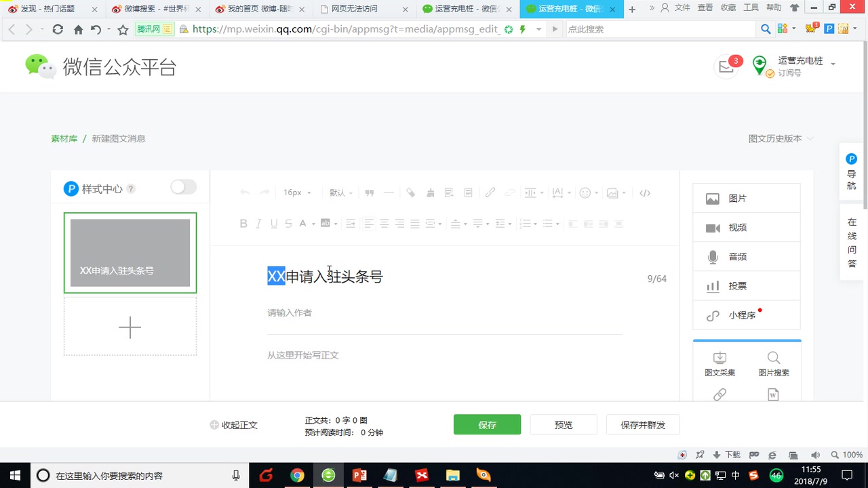The height and width of the screenshot is (488, 868).
Task: Toggle the 样式中心 switch
Action: [183, 187]
